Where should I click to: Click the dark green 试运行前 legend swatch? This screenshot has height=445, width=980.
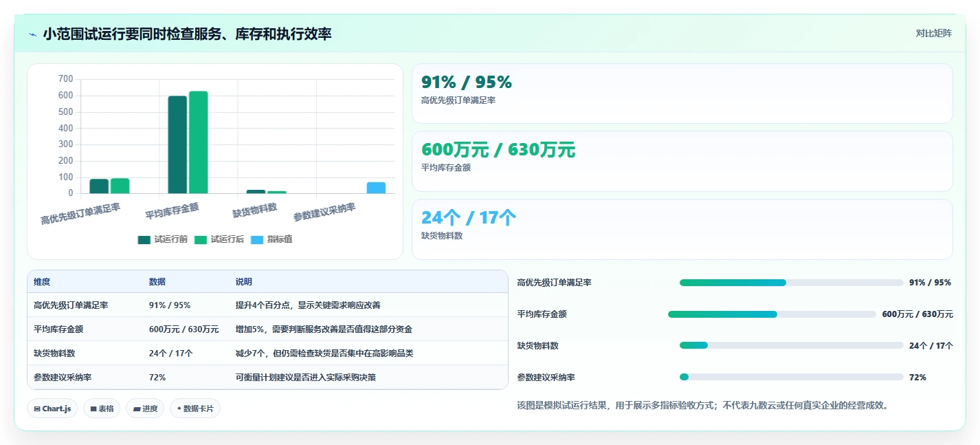coord(144,240)
